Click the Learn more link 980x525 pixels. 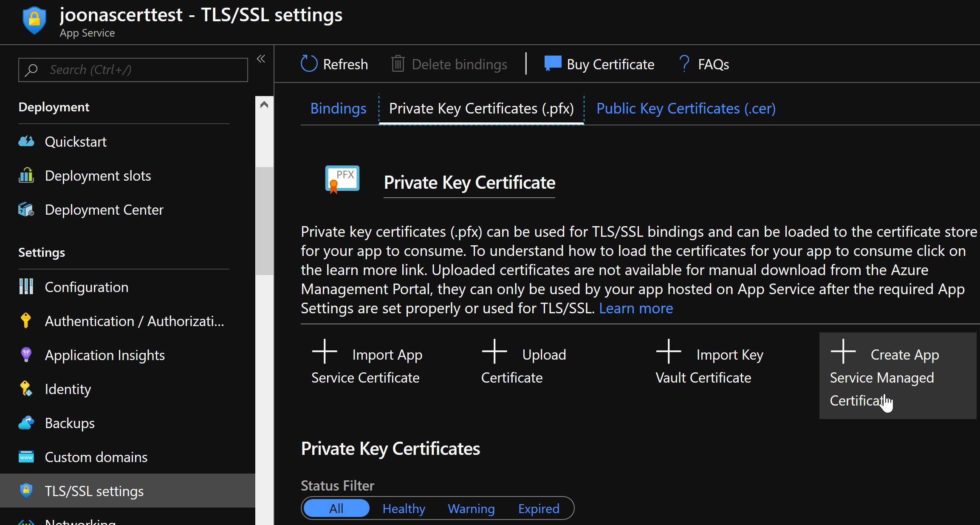click(635, 308)
